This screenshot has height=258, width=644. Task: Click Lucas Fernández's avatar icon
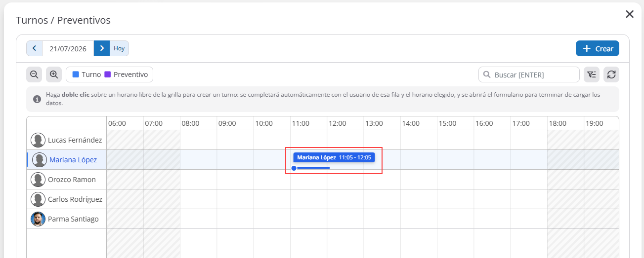pos(38,140)
